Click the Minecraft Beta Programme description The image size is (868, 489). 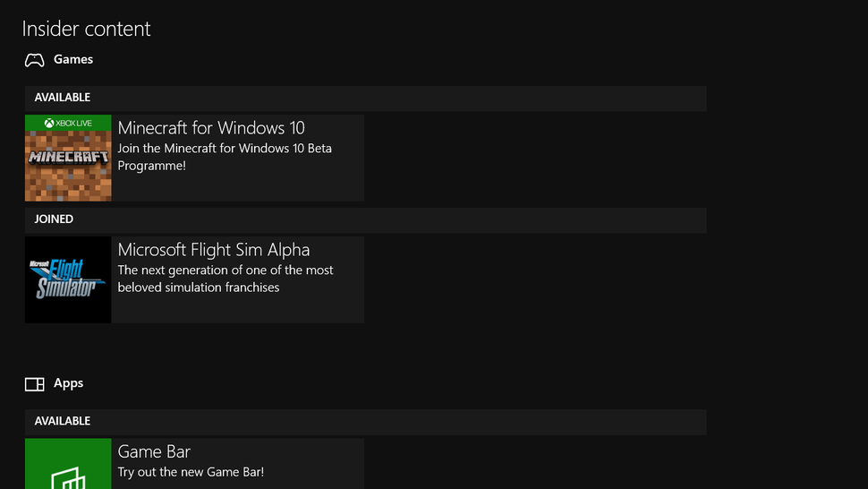[x=225, y=157]
